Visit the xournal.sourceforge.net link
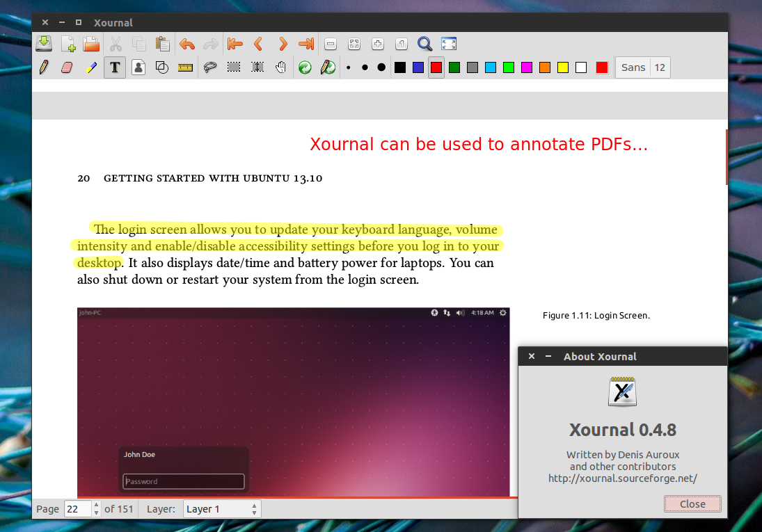The height and width of the screenshot is (532, 762). click(622, 478)
